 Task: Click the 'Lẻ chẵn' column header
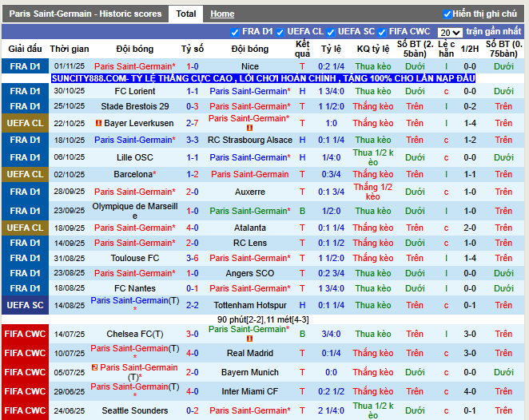pyautogui.click(x=446, y=49)
